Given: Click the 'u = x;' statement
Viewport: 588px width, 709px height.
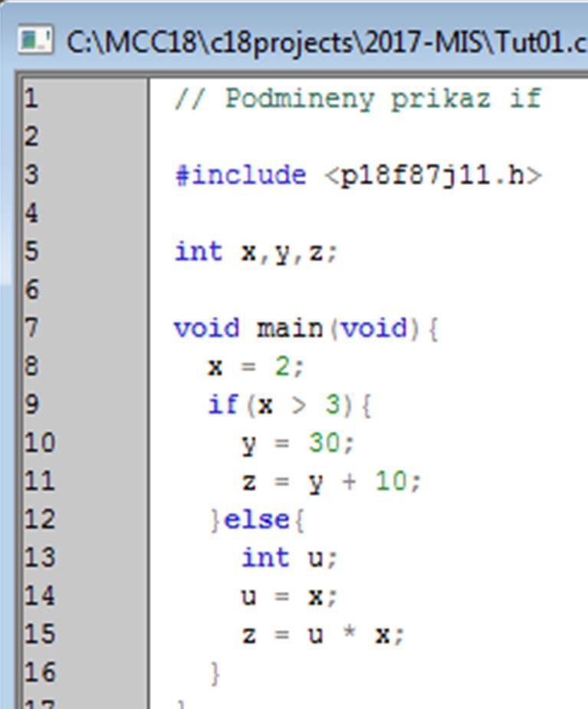Looking at the screenshot, I should point(290,596).
